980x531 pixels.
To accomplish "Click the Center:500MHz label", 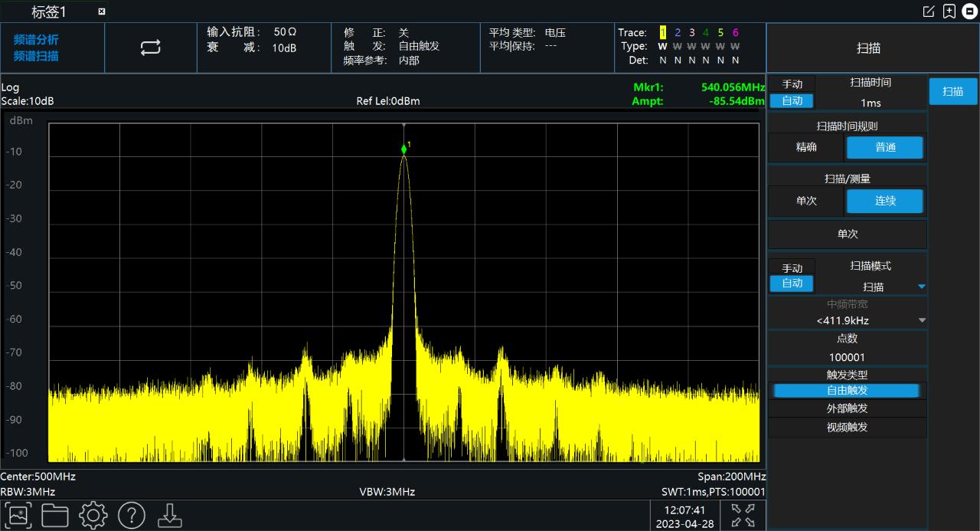I will click(x=38, y=477).
